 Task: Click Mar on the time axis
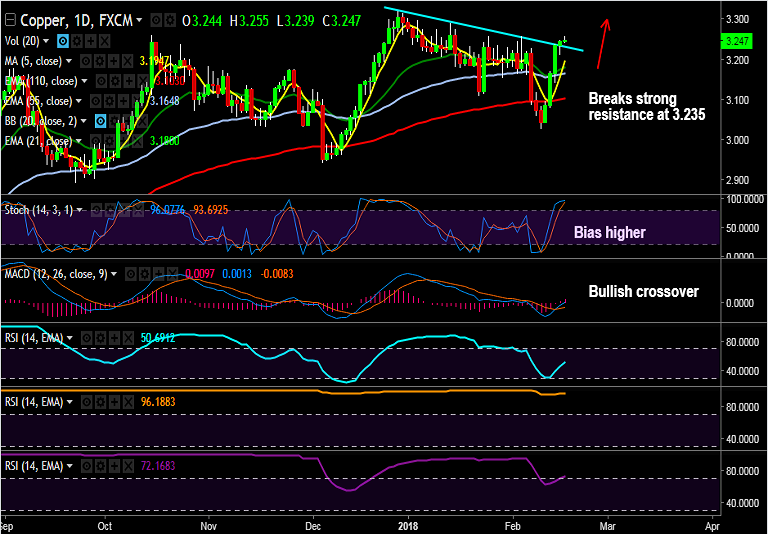point(608,526)
